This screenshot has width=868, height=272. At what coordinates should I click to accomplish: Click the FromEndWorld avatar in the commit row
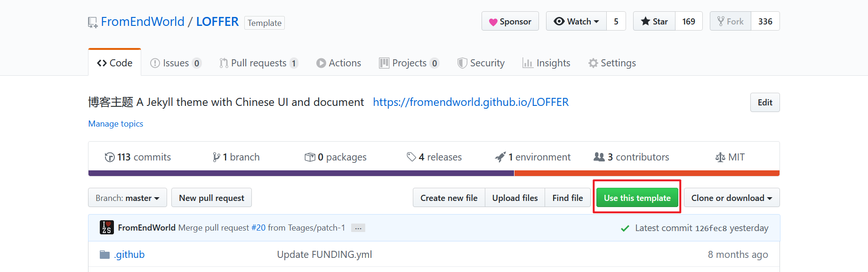(x=107, y=227)
